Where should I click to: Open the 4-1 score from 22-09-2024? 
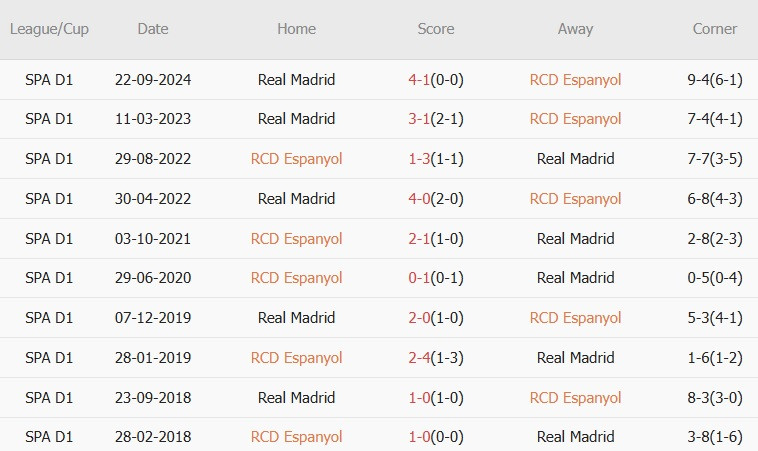[x=419, y=80]
